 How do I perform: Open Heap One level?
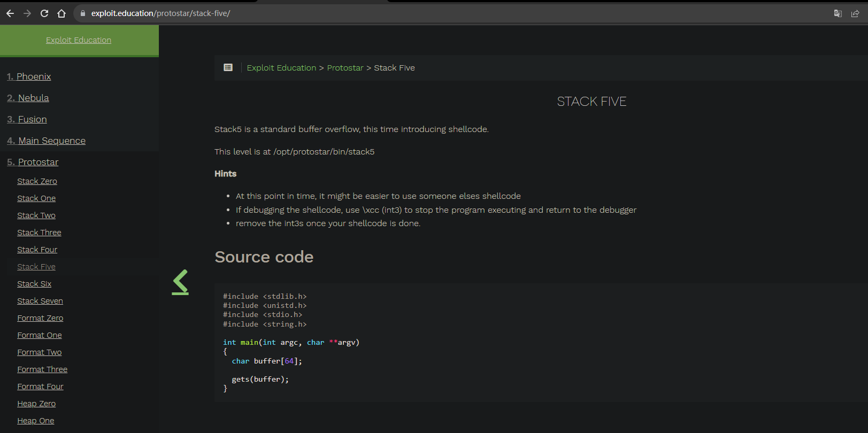pos(36,421)
